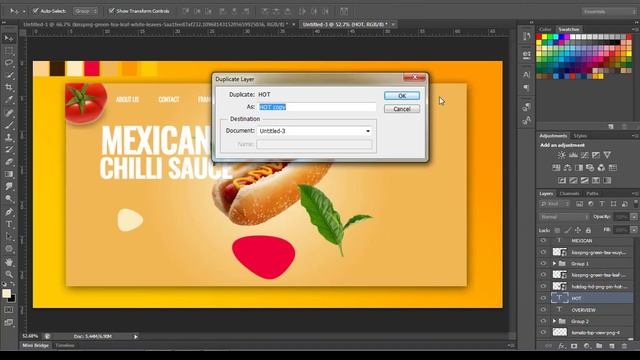The width and height of the screenshot is (640, 360).
Task: Click the Delete layer trash icon
Action: [x=624, y=346]
